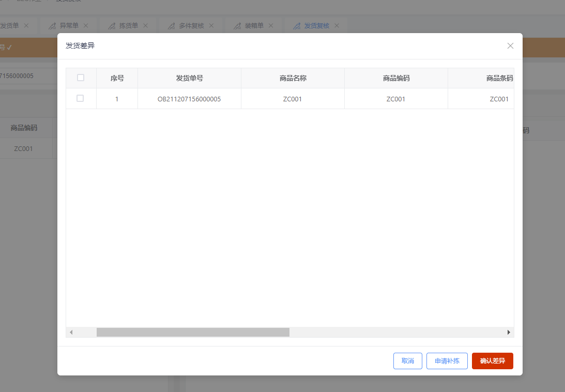Close the 拣货单 tab
The image size is (565, 392).
coord(146,26)
